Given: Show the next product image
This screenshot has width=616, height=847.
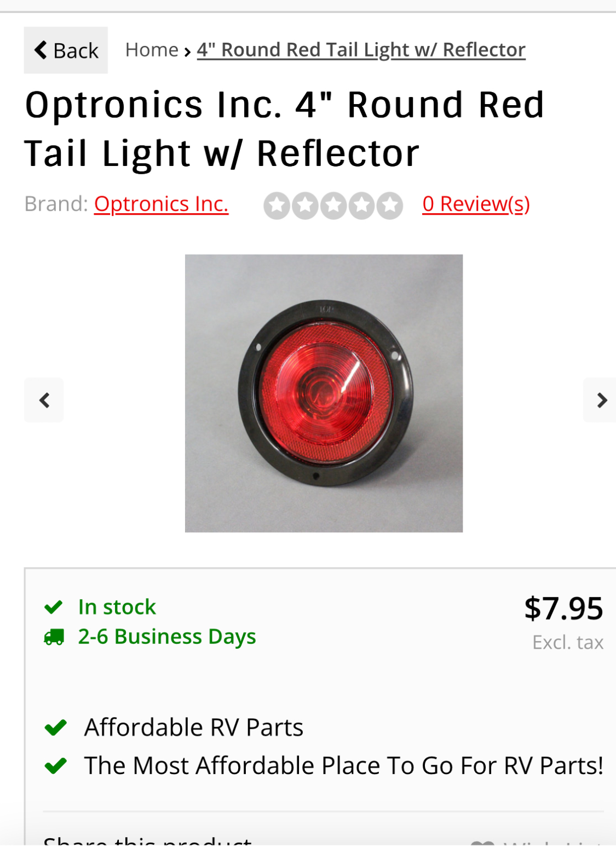Looking at the screenshot, I should (600, 400).
